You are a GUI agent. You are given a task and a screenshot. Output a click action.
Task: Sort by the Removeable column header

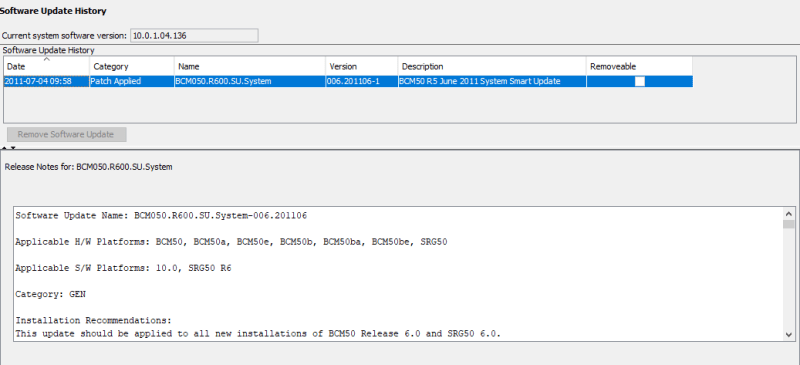(639, 66)
